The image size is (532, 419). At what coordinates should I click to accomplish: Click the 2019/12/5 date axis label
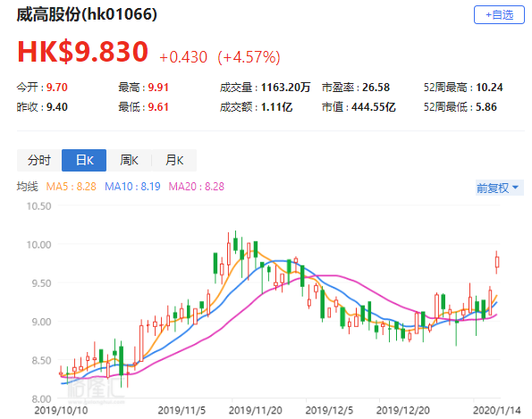pos(329,411)
